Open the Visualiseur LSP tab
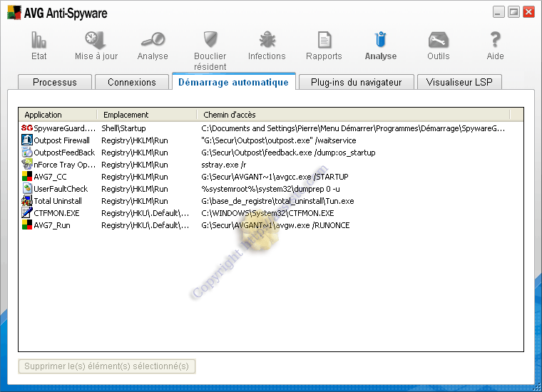Viewport: 542px width, 392px height. click(x=459, y=82)
